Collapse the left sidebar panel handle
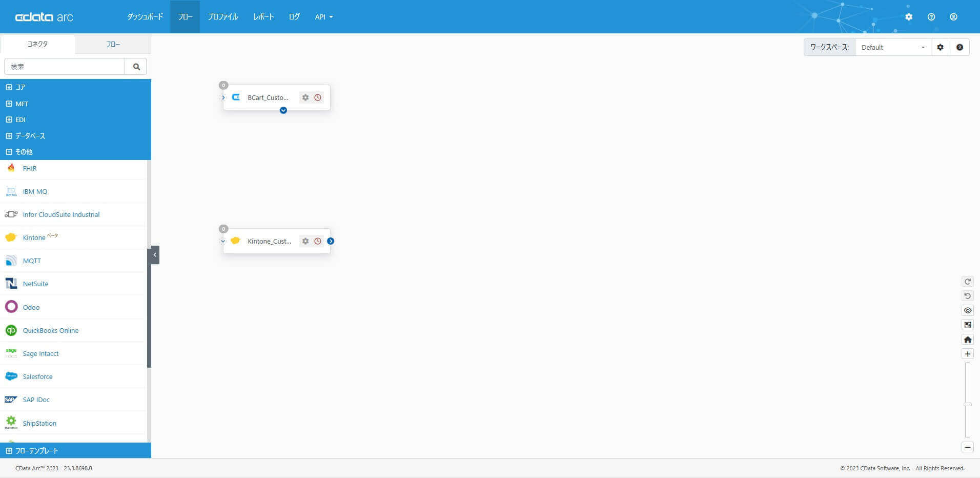 coord(155,255)
